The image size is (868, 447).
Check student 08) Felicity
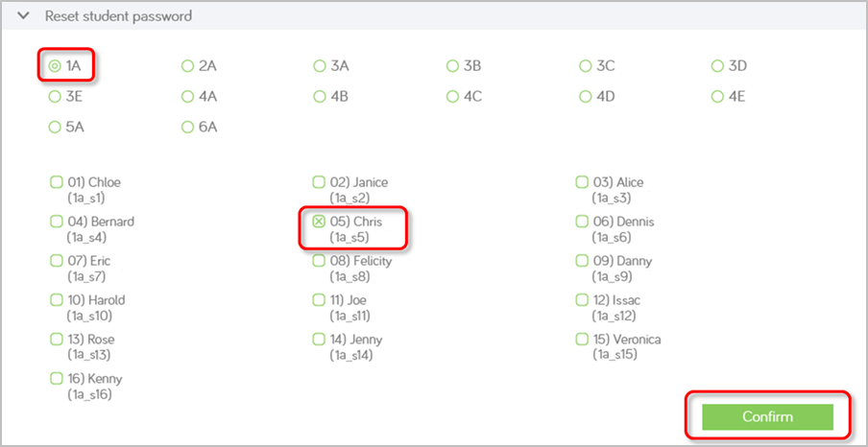point(320,261)
